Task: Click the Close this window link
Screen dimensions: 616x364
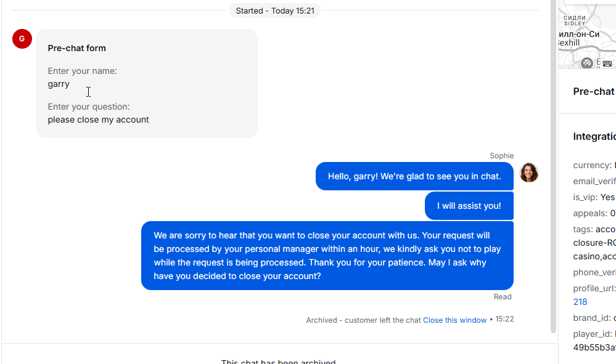Action: click(x=454, y=320)
